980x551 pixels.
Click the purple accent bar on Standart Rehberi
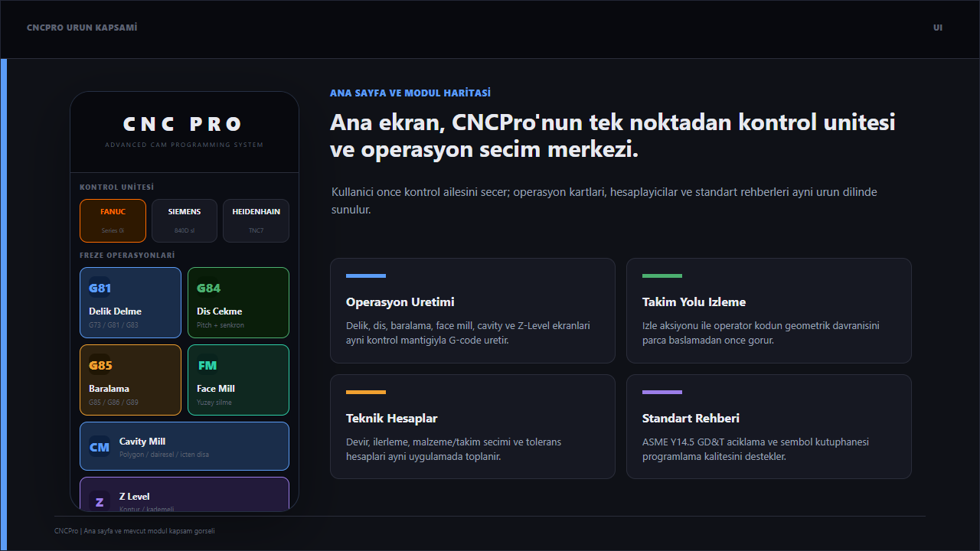(662, 393)
